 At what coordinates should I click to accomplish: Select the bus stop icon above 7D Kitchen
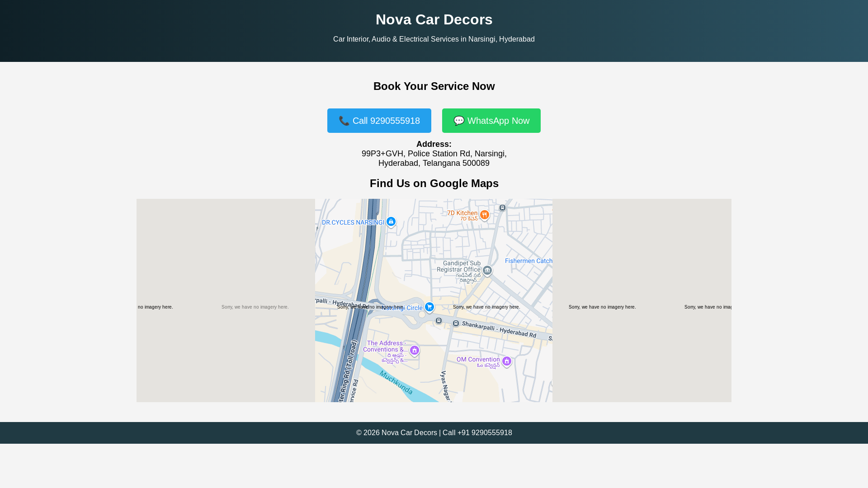click(502, 208)
